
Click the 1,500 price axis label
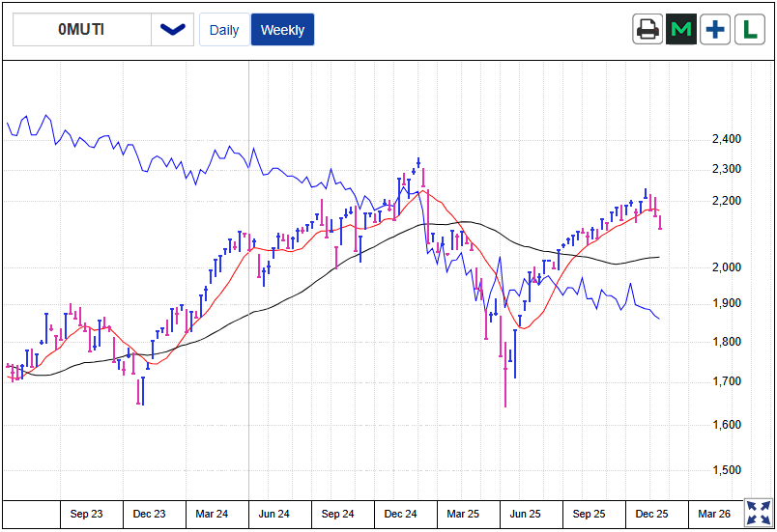[727, 469]
